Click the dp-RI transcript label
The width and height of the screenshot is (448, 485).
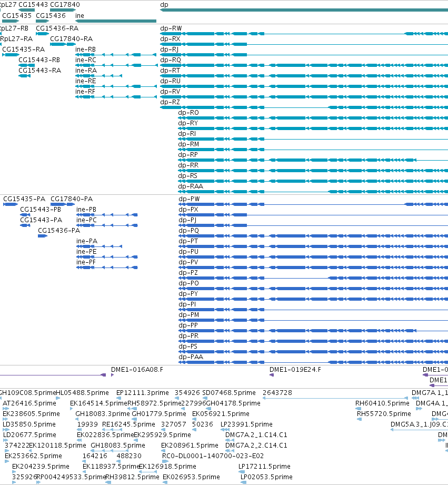coord(187,133)
